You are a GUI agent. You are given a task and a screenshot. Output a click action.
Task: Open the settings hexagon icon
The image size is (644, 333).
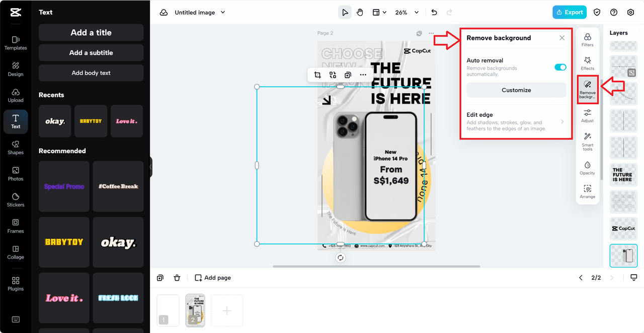[630, 13]
